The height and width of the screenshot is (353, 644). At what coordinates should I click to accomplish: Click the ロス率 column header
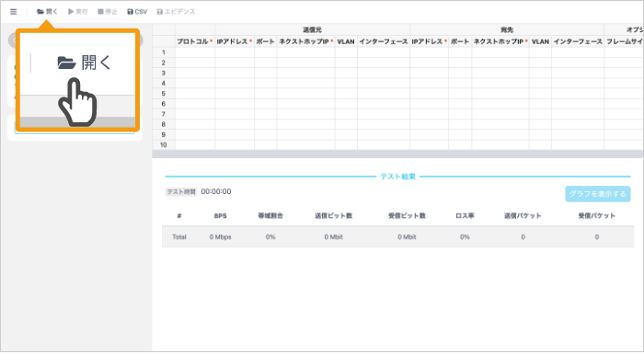tap(465, 216)
